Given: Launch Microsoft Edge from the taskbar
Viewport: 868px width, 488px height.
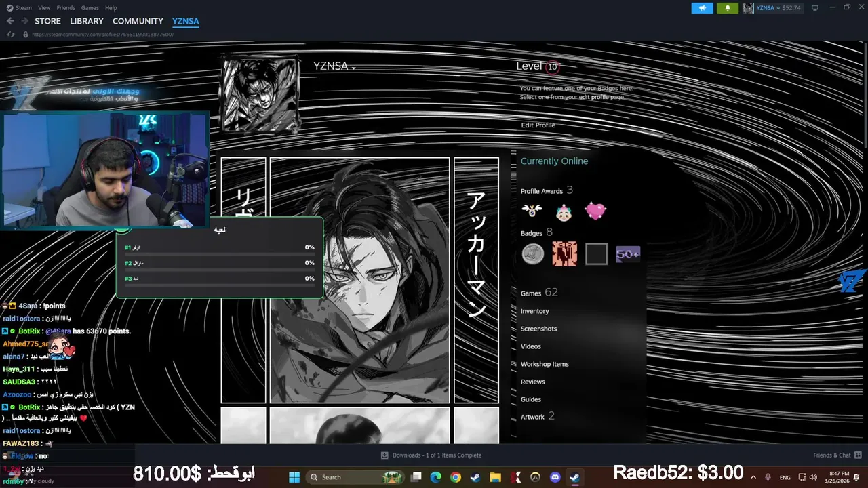Looking at the screenshot, I should (x=436, y=477).
